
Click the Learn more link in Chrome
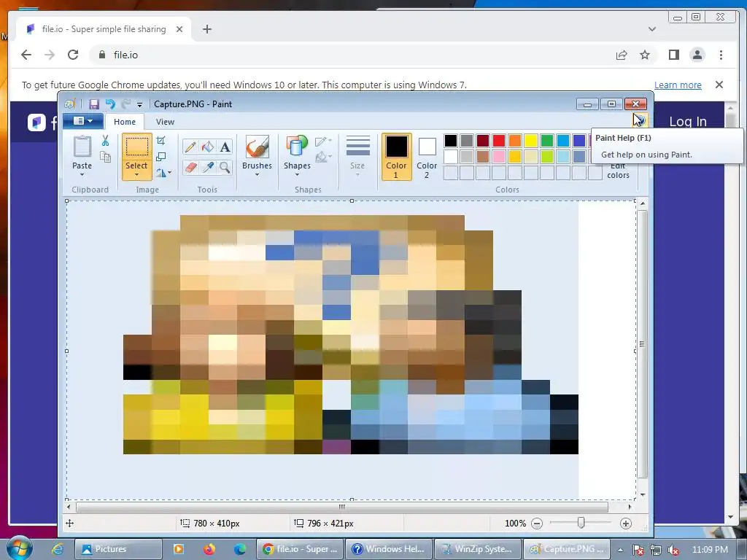[678, 85]
